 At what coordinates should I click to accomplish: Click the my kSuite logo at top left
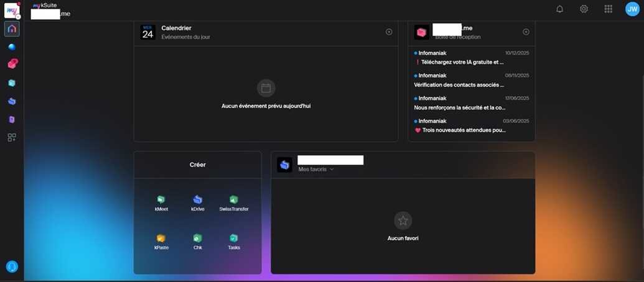pyautogui.click(x=12, y=9)
